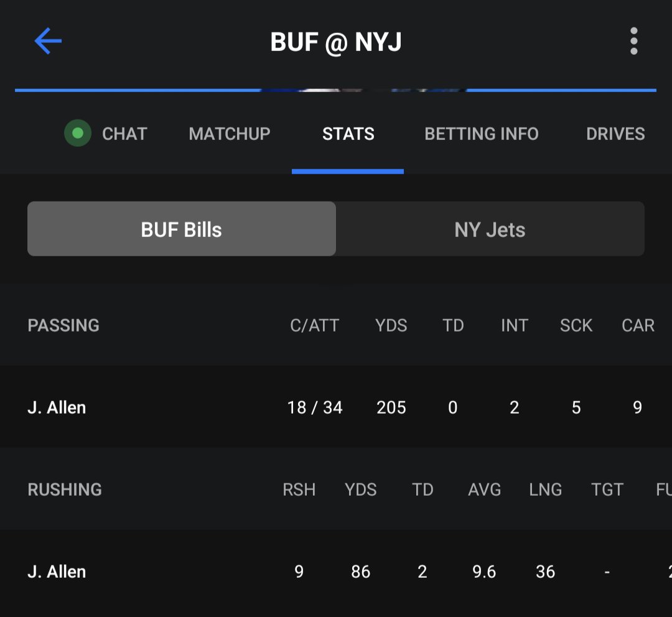
Task: Tap the passing YDS column header
Action: 391,325
